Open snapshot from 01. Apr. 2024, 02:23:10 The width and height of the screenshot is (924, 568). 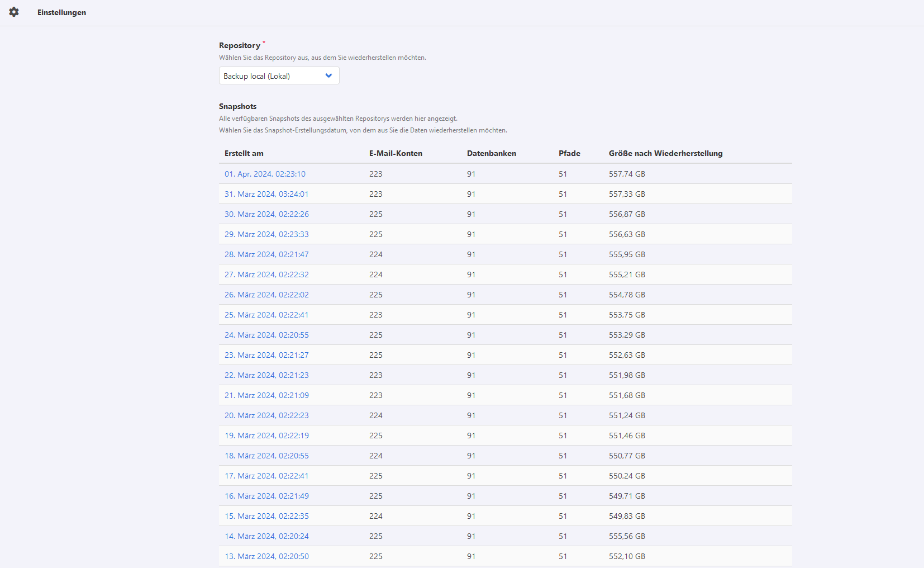(x=265, y=174)
